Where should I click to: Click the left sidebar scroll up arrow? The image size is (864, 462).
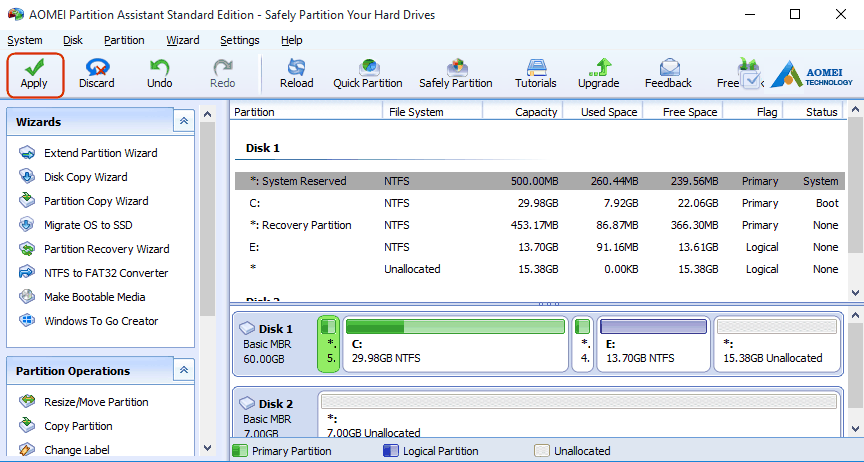(x=207, y=114)
